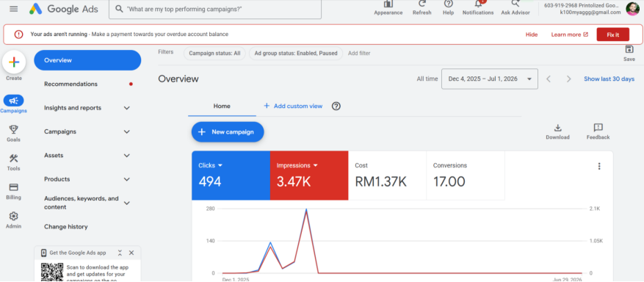
Task: Click Show last 30 days
Action: coord(609,79)
